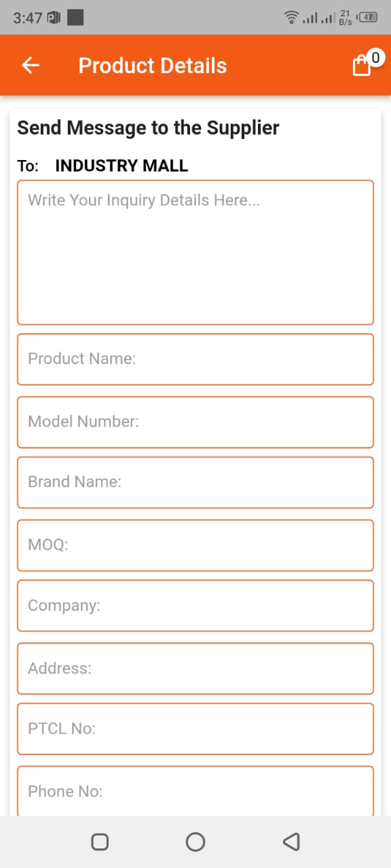
Task: Click the Product Details title
Action: (152, 65)
